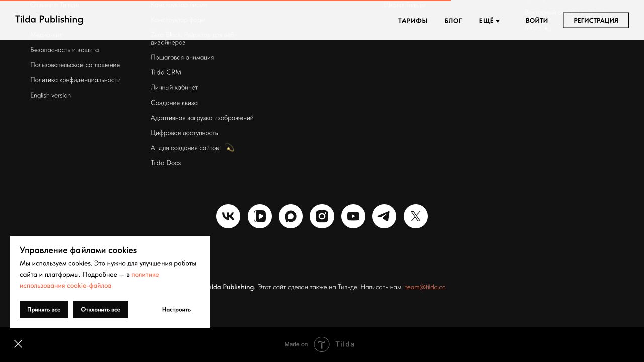Open AI для создания сайтов link

pos(185,148)
